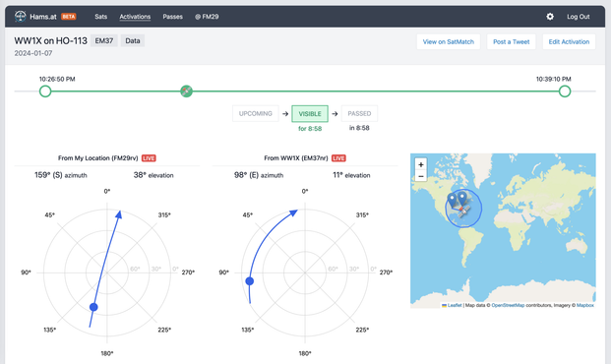611x364 pixels.
Task: Click View on SatMatch button
Action: tap(449, 41)
